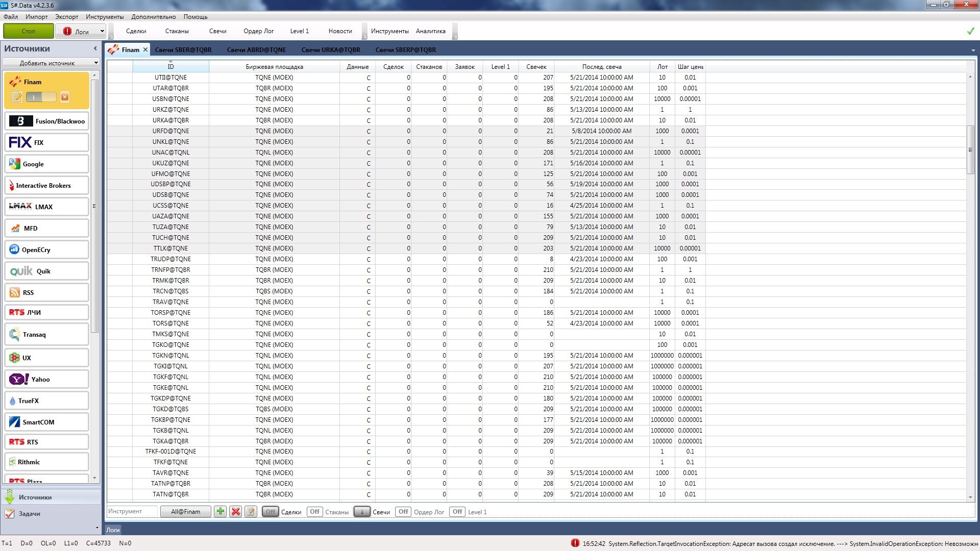Open the Задачи section
980x551 pixels.
(x=50, y=514)
